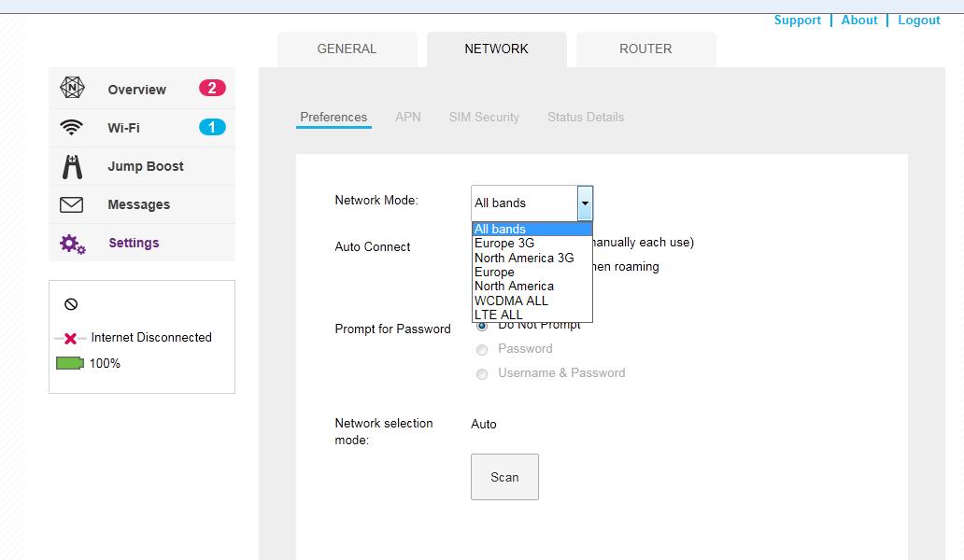The width and height of the screenshot is (964, 560).
Task: Click the Messages envelope icon
Action: [x=71, y=204]
